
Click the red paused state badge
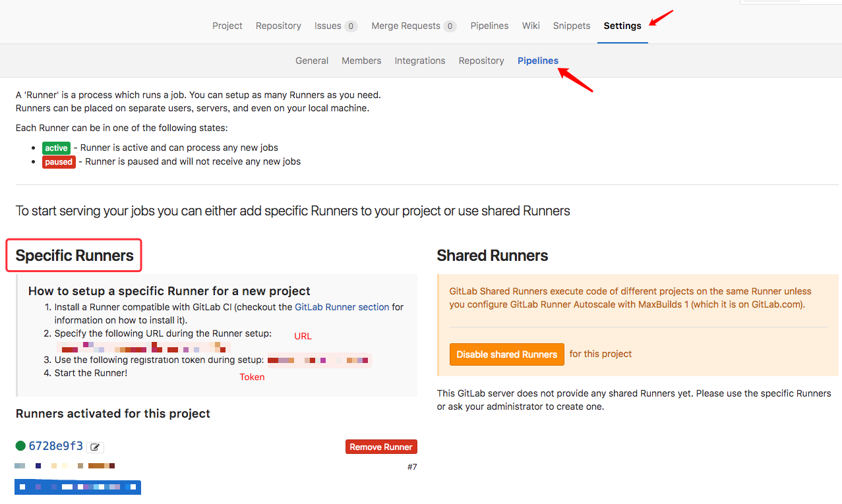point(59,162)
